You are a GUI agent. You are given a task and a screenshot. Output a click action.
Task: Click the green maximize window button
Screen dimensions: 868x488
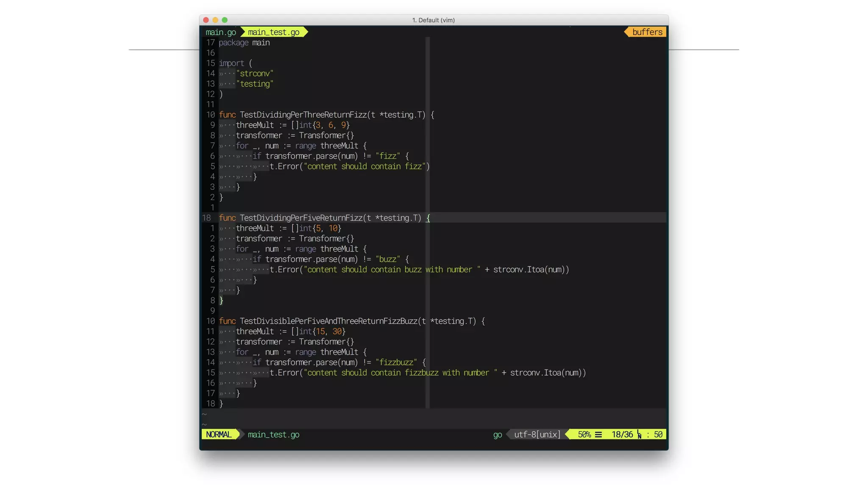(x=225, y=20)
